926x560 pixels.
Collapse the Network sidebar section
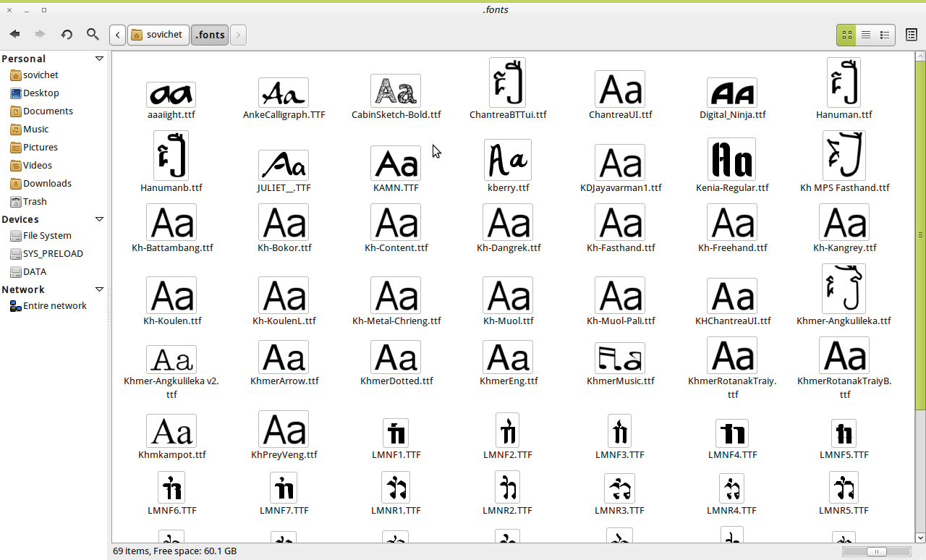[99, 289]
